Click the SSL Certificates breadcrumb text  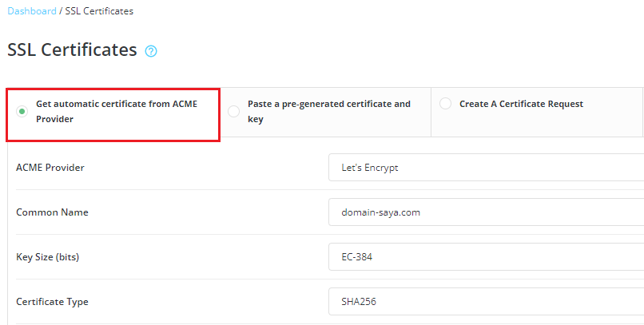pyautogui.click(x=99, y=11)
